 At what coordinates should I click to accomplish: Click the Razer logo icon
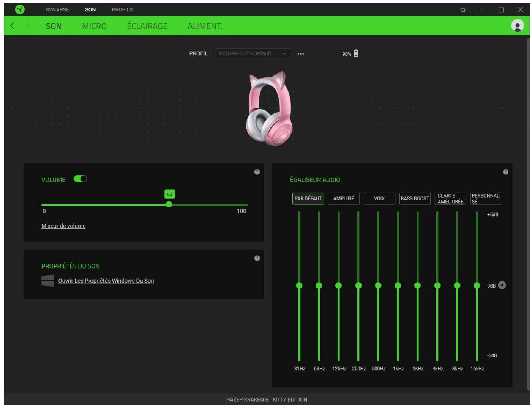click(20, 9)
